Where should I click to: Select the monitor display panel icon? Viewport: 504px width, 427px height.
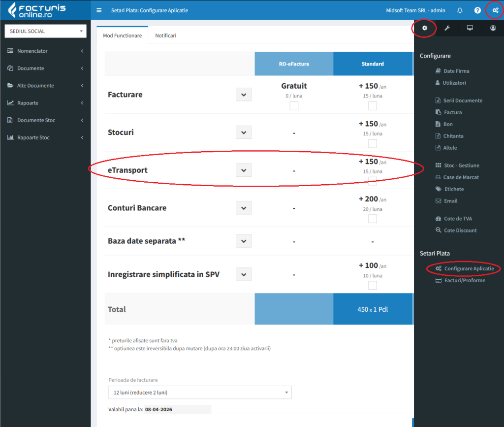coord(470,28)
